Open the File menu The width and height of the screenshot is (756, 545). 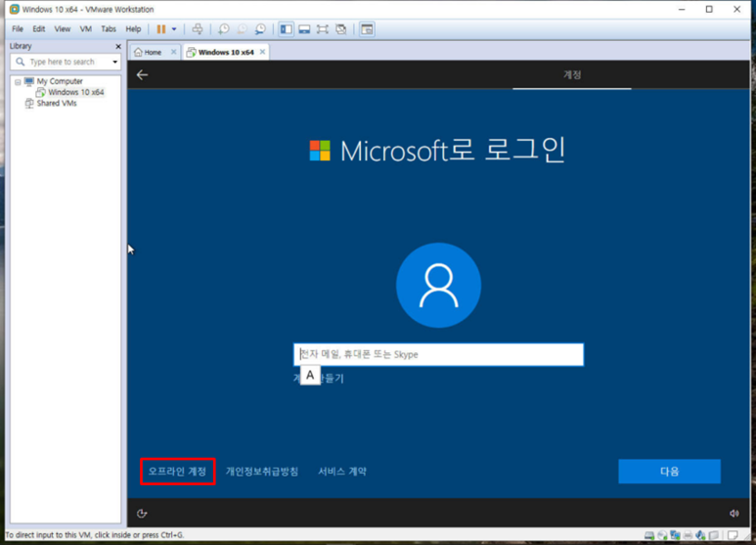pyautogui.click(x=18, y=29)
